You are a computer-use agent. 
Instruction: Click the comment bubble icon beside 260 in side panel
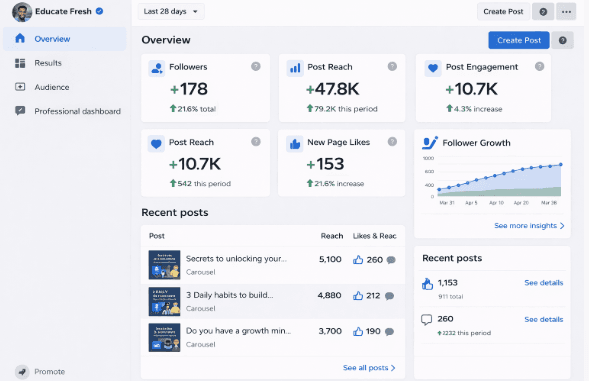426,320
